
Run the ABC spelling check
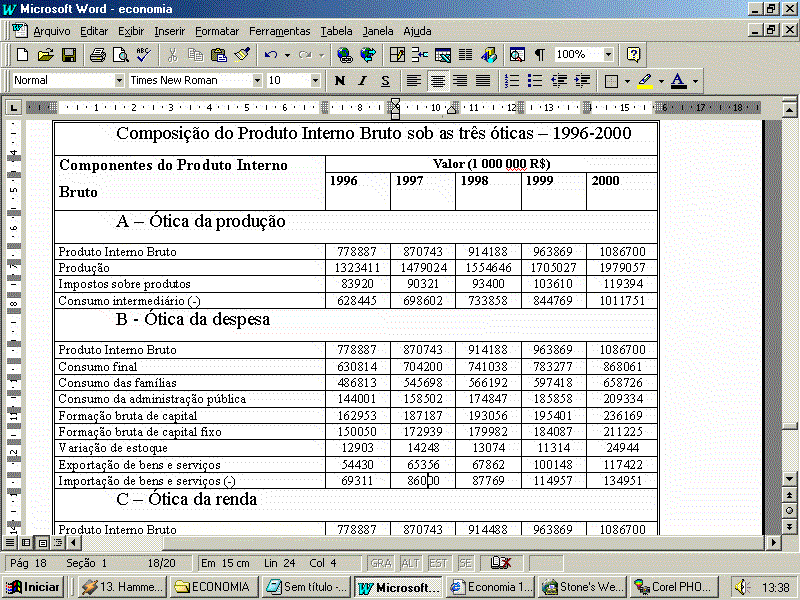(x=143, y=55)
